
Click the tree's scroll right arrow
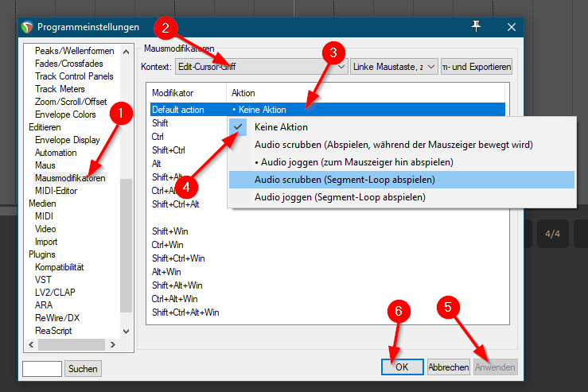click(x=112, y=344)
